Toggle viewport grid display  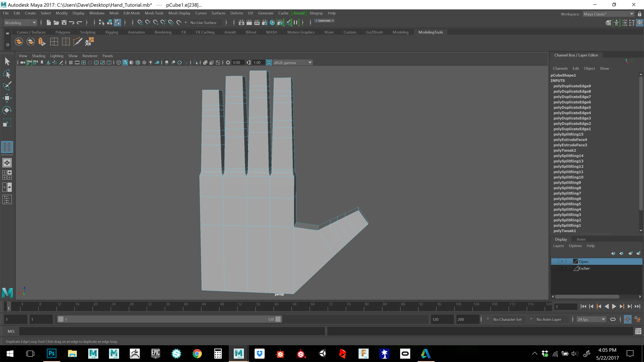(71, 63)
